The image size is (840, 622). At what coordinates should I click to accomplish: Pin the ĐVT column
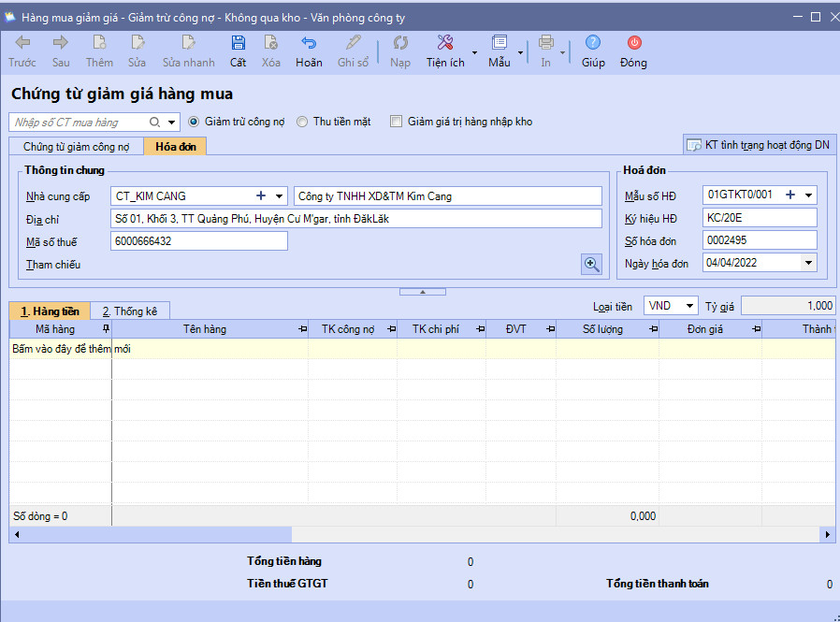tap(551, 329)
